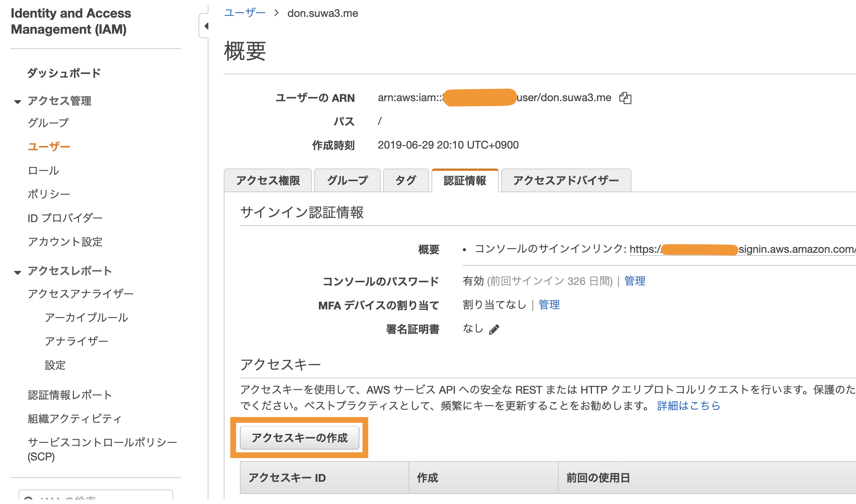Open アーカイブルール under Access Analyzer
The image size is (856, 504).
click(87, 317)
